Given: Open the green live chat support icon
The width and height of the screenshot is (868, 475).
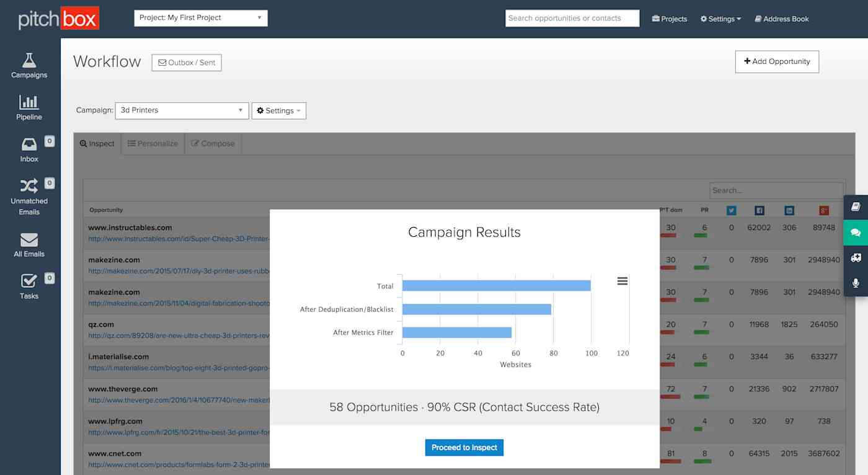Looking at the screenshot, I should (856, 233).
